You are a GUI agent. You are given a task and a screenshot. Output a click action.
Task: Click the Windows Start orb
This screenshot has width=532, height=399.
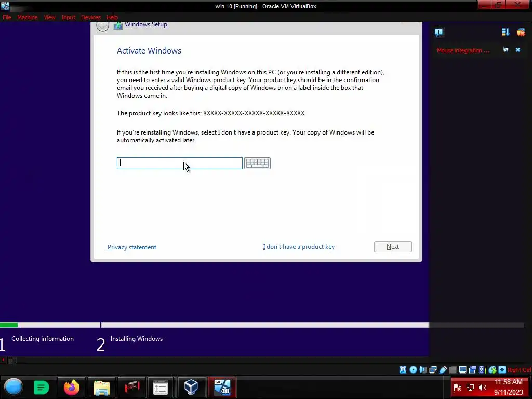point(14,387)
